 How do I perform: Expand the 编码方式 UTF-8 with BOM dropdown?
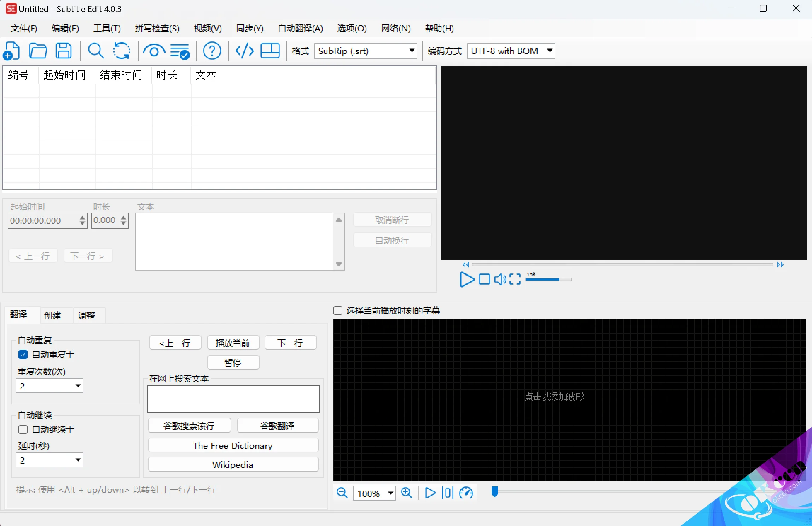[549, 51]
